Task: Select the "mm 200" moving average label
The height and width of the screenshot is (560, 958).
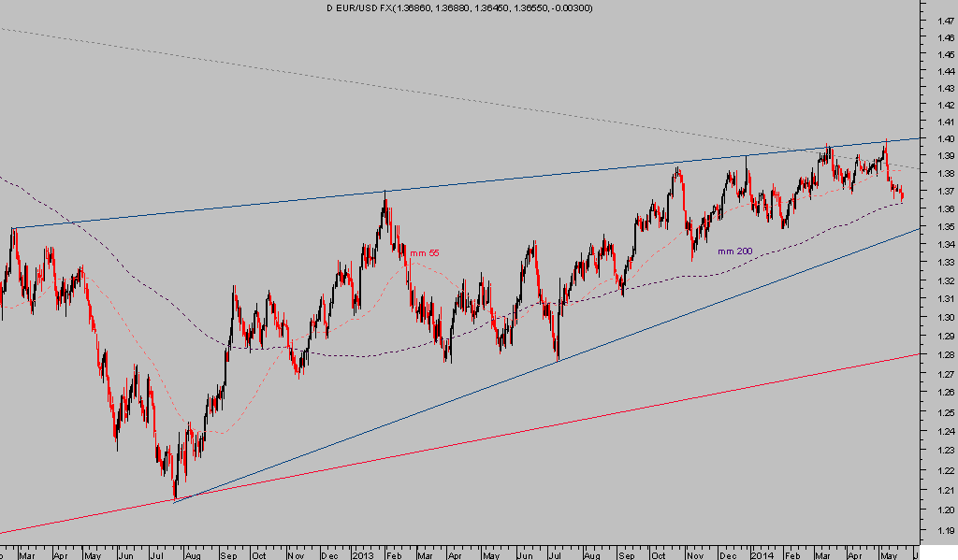Action: coord(734,251)
